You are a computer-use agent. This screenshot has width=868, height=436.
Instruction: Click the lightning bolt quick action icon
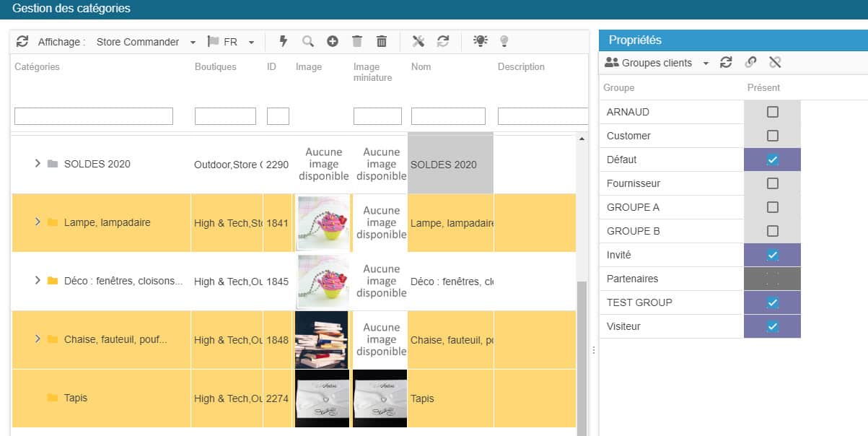284,42
